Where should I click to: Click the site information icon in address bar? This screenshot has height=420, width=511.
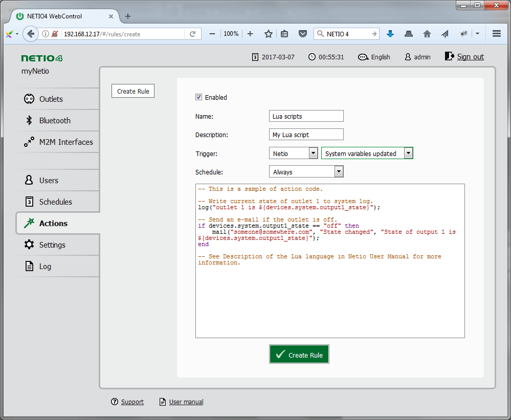pos(46,34)
